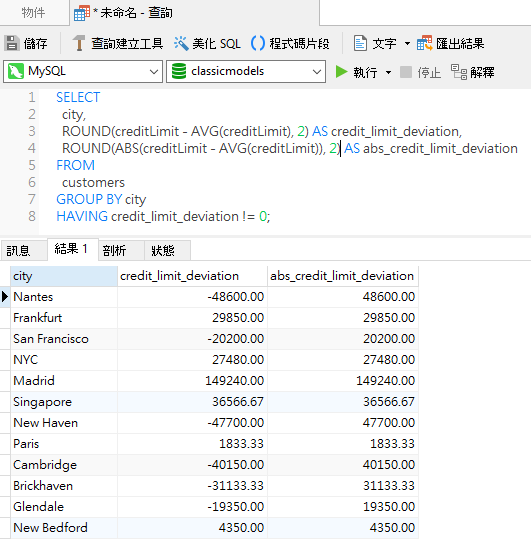The image size is (531, 544).
Task: Select the 未命名 - 查詢 tab
Action: coord(194,13)
